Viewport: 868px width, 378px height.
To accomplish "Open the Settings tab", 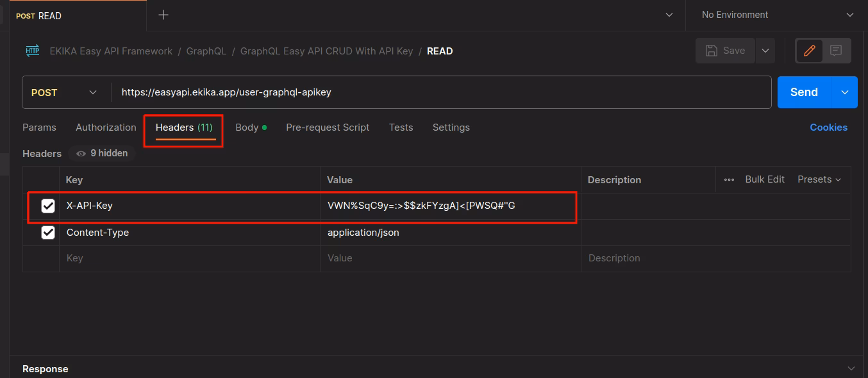I will point(451,127).
